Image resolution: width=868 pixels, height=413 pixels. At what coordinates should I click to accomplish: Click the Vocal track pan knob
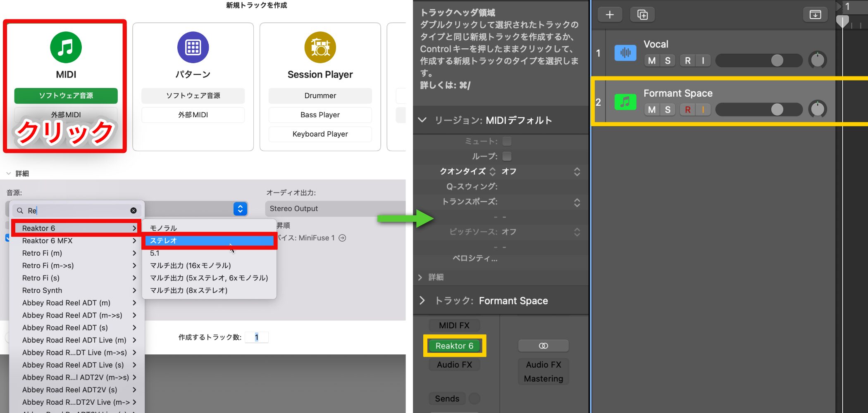tap(817, 60)
